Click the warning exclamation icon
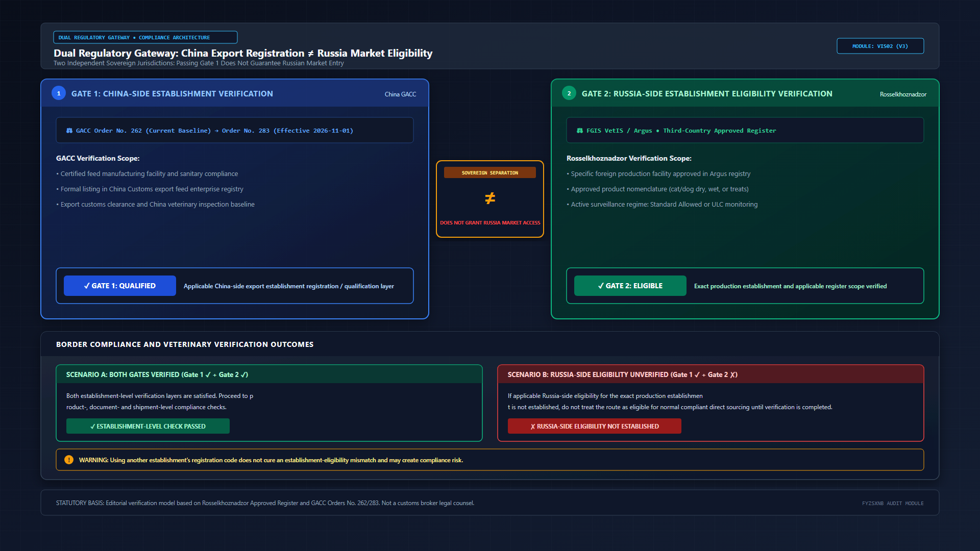 (x=69, y=460)
